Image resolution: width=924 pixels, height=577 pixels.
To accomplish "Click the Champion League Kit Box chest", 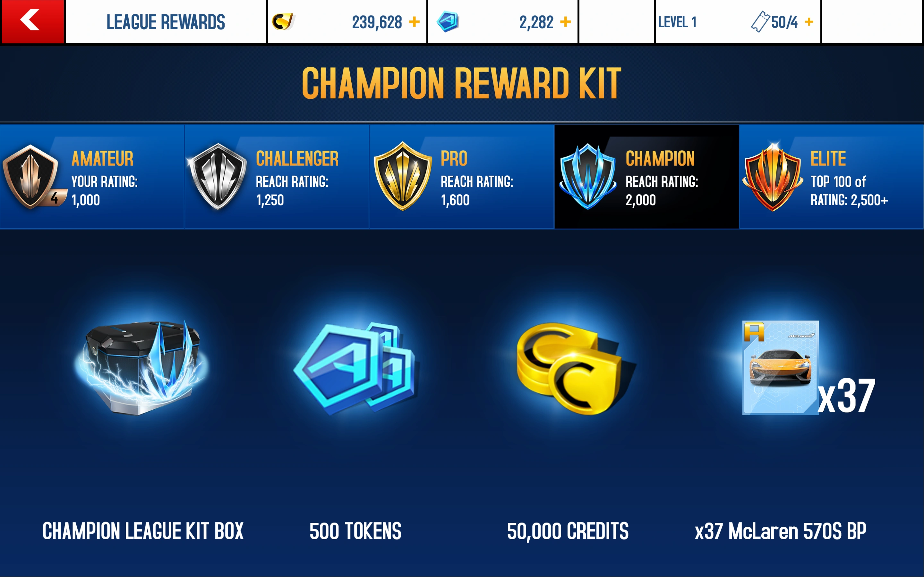I will click(x=142, y=367).
